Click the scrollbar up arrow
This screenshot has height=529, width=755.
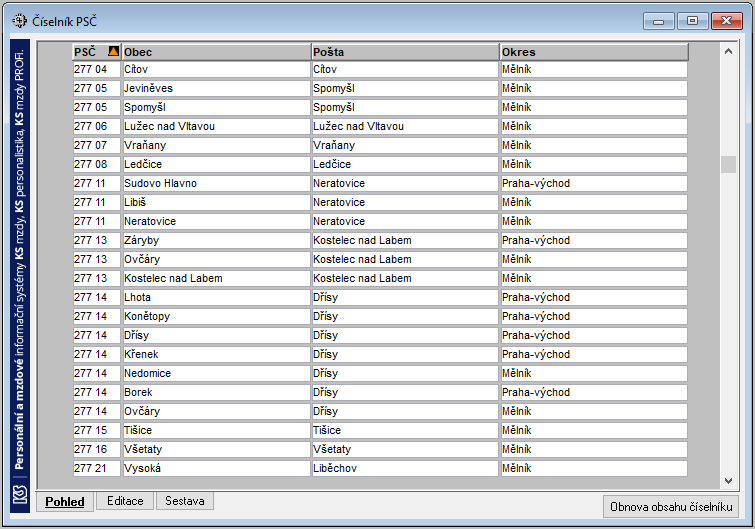click(x=728, y=52)
